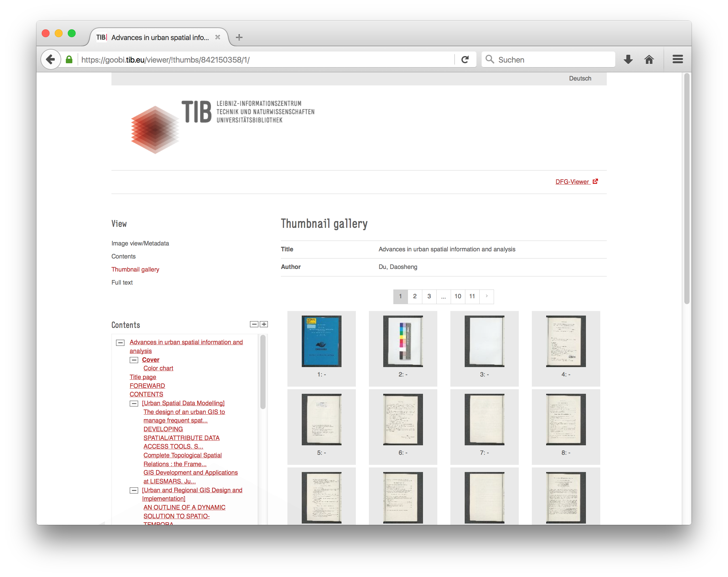Screen dimensions: 728x577
Task: Click the next page arrow in pagination
Action: coord(487,297)
